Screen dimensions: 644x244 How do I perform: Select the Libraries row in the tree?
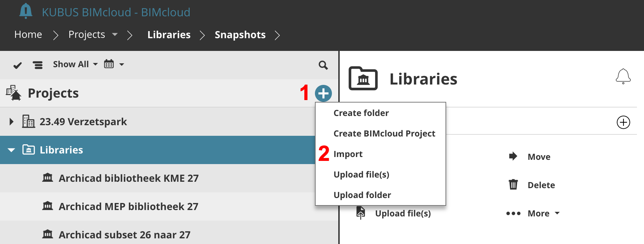click(157, 150)
